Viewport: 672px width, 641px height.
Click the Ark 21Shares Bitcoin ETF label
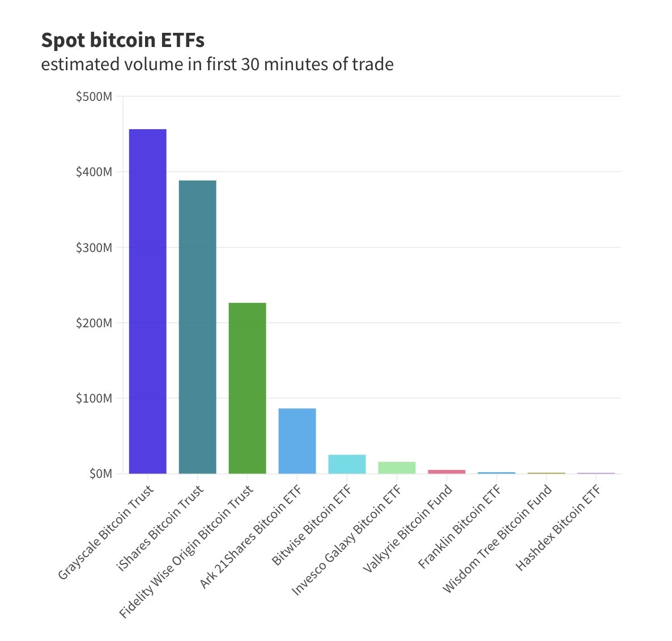[x=252, y=536]
